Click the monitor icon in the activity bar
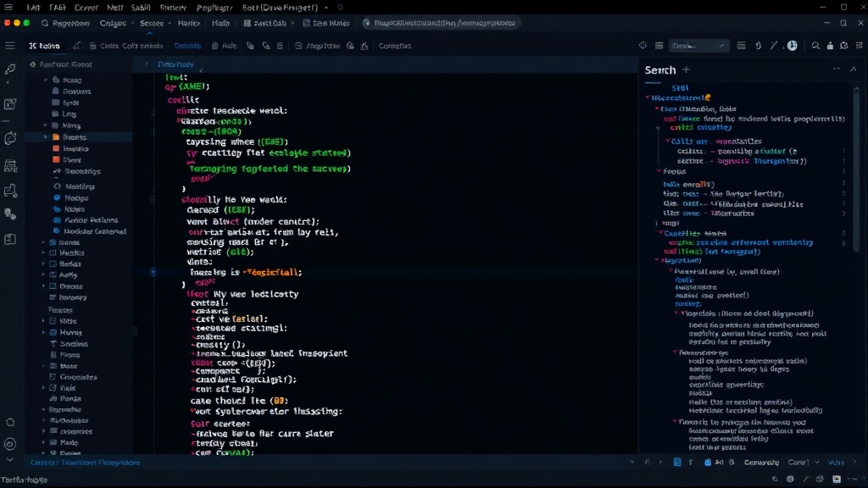This screenshot has height=488, width=868. (10, 191)
